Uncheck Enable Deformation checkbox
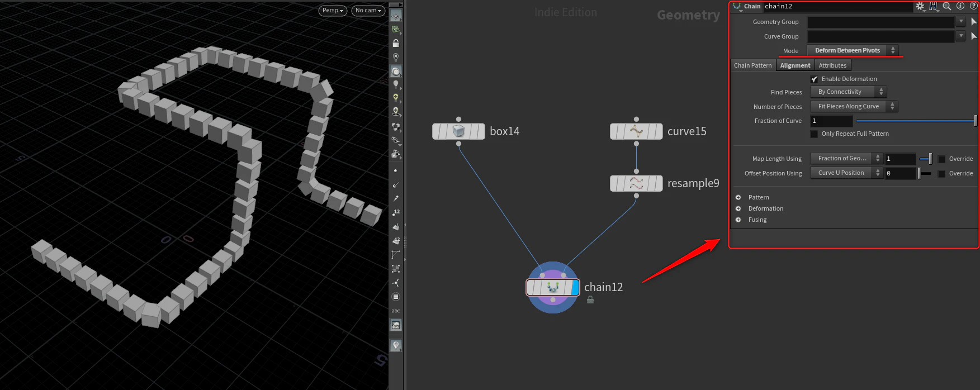Image resolution: width=980 pixels, height=390 pixels. click(815, 79)
